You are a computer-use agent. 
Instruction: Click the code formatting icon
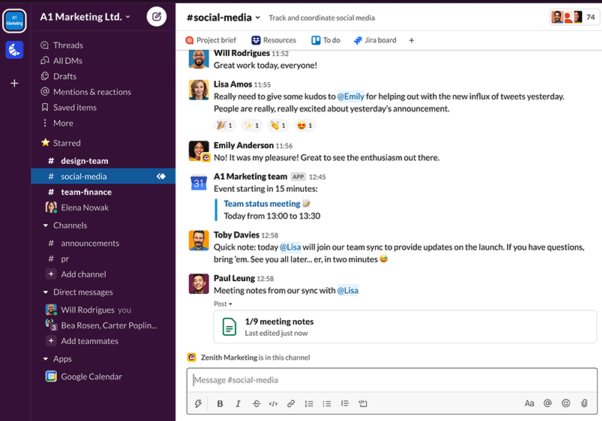pyautogui.click(x=273, y=404)
